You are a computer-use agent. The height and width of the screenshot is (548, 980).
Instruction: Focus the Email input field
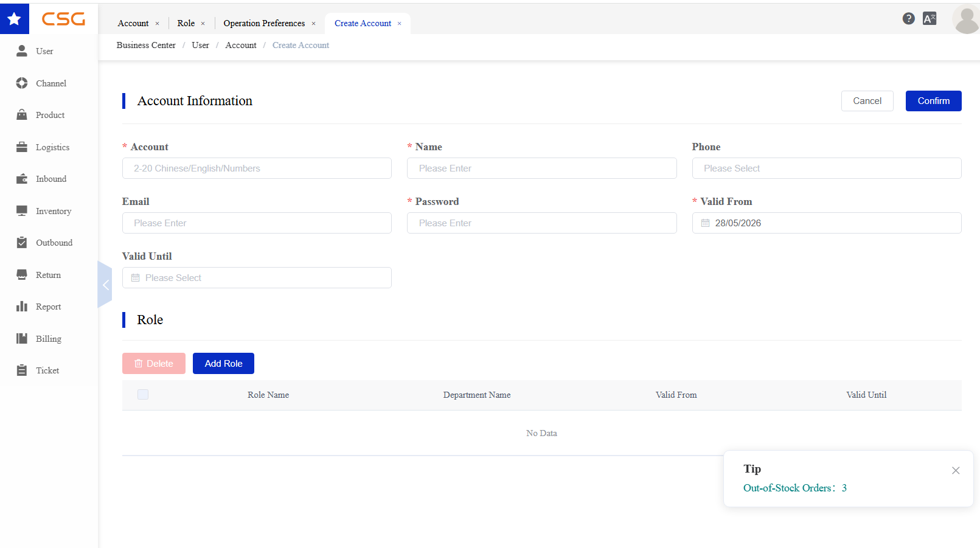(257, 223)
